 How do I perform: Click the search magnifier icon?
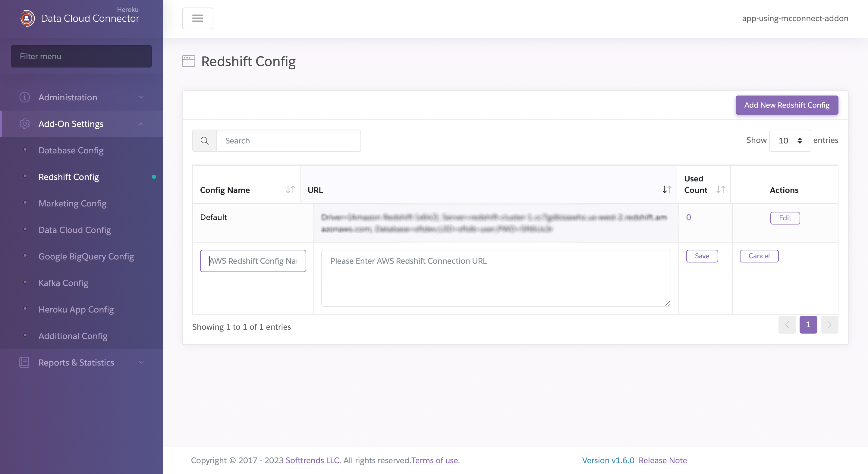click(204, 140)
